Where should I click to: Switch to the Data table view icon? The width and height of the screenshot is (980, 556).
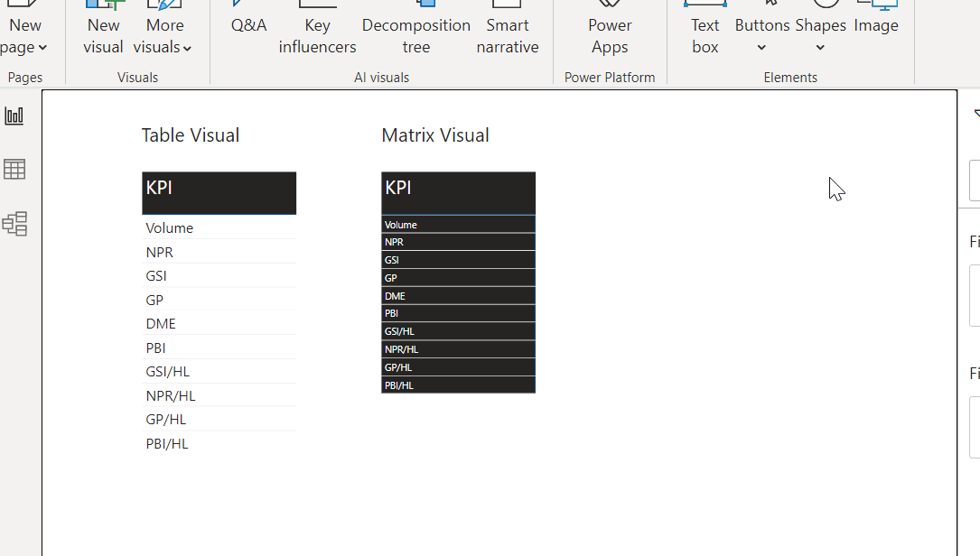(x=14, y=170)
